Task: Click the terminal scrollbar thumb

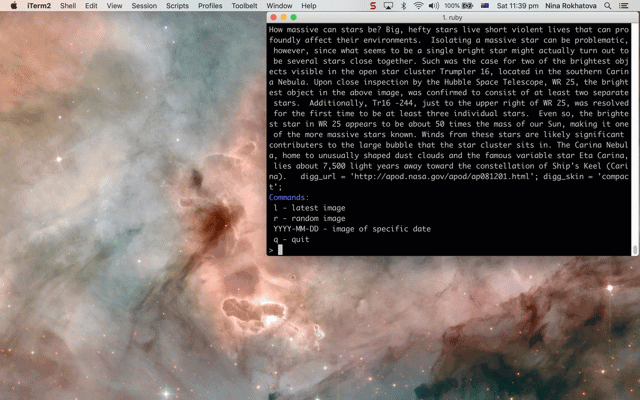Action: pos(635,249)
